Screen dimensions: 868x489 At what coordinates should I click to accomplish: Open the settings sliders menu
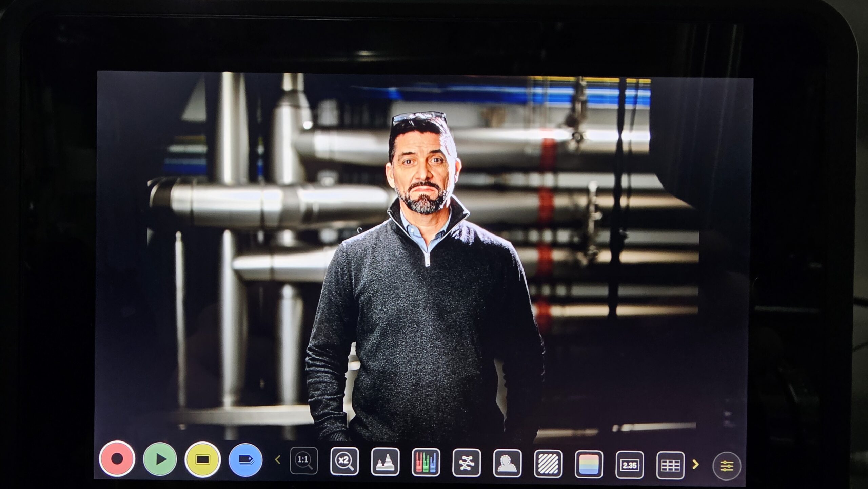[726, 466]
